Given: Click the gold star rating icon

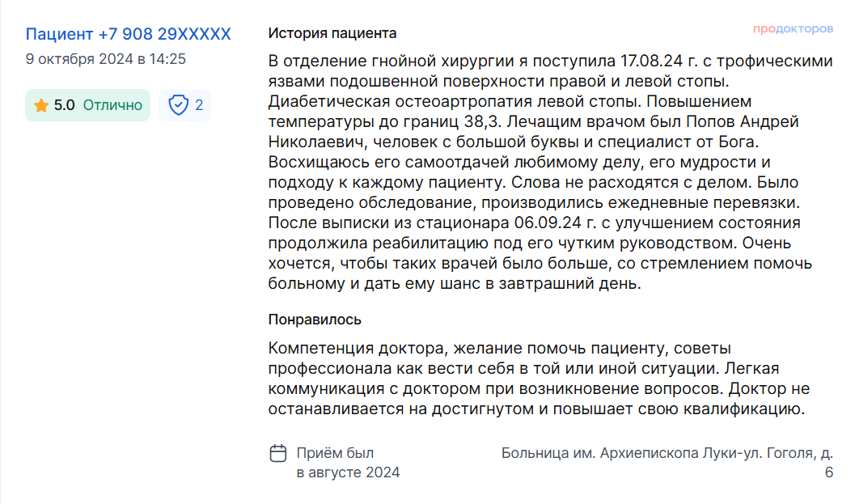Looking at the screenshot, I should 41,105.
